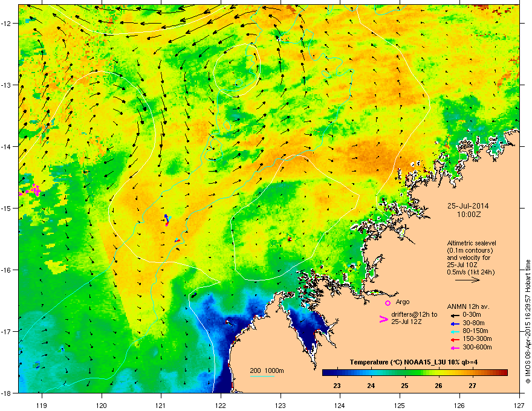Click the black 0-30m arrow in legend
Viewport: 532px width, 411px height.
[455, 315]
